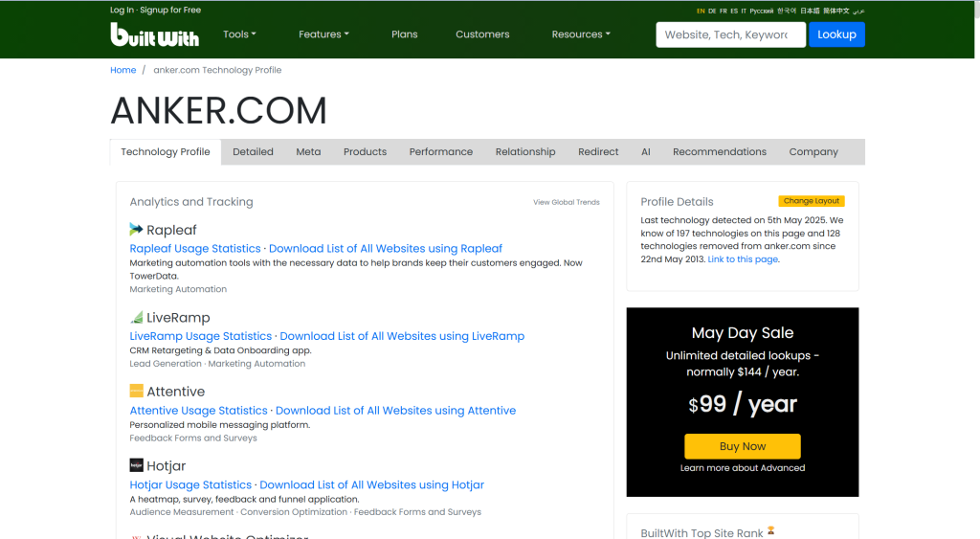Switch to the Performance tab

440,152
